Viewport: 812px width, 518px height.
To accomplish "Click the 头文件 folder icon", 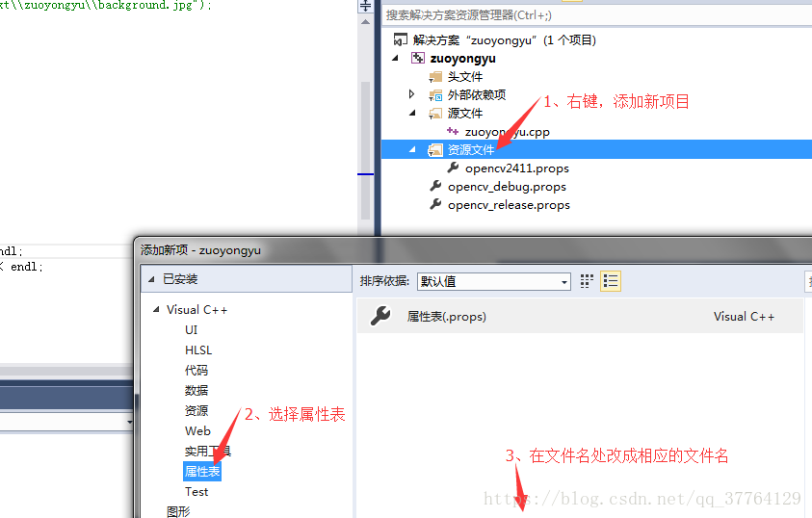I will click(x=435, y=77).
